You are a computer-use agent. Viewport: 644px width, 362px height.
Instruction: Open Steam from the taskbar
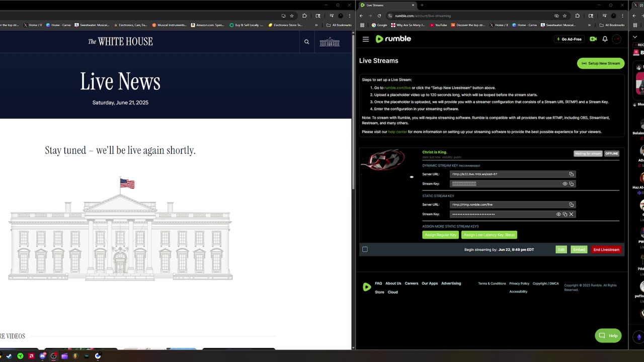coord(9,356)
